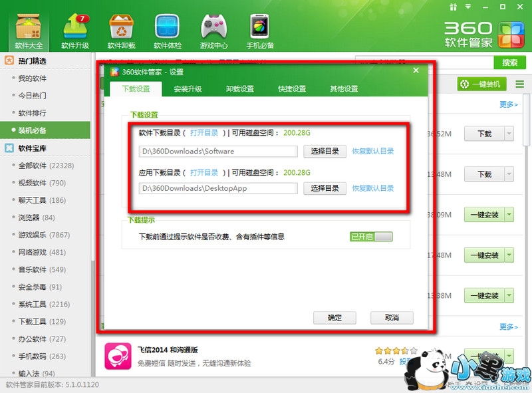
Task: Expand dropdown next to second 下载 button
Action: (x=509, y=174)
